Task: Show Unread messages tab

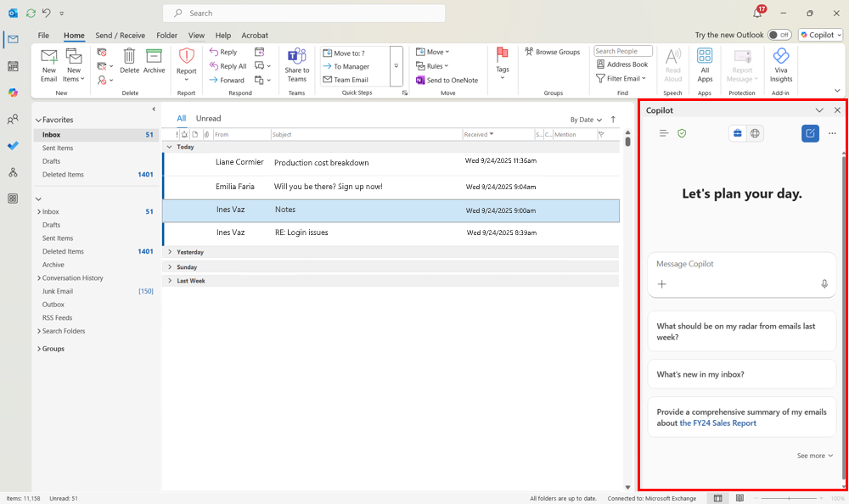Action: [209, 119]
